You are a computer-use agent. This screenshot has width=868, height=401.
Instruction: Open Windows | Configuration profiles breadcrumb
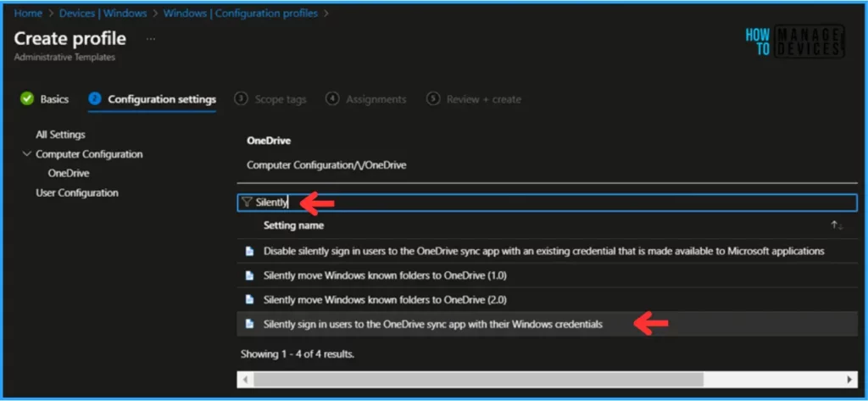240,14
